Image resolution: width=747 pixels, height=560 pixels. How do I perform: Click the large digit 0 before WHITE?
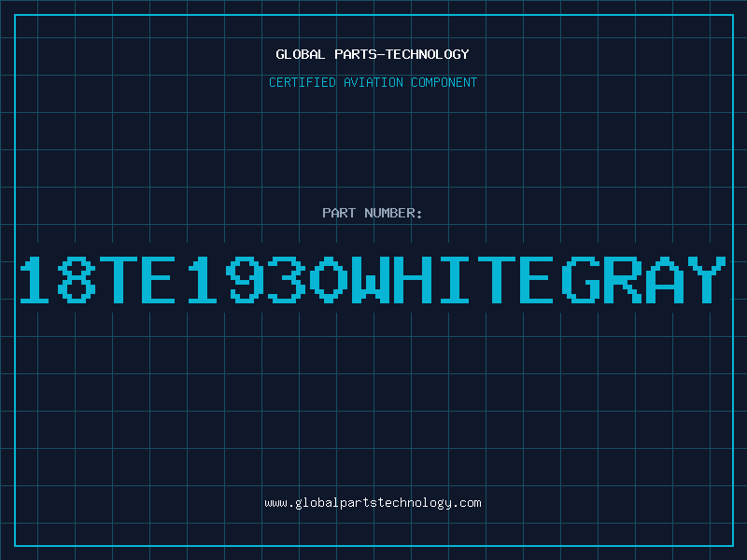click(329, 279)
